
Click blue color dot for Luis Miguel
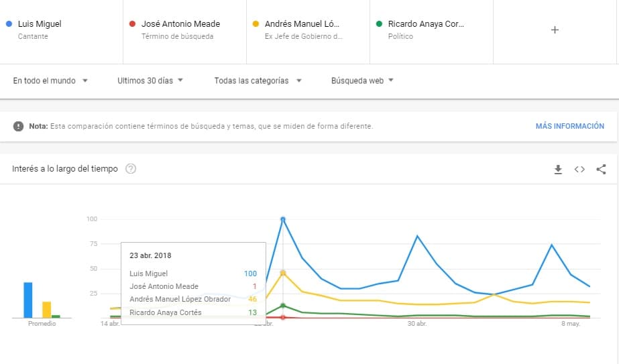click(9, 23)
